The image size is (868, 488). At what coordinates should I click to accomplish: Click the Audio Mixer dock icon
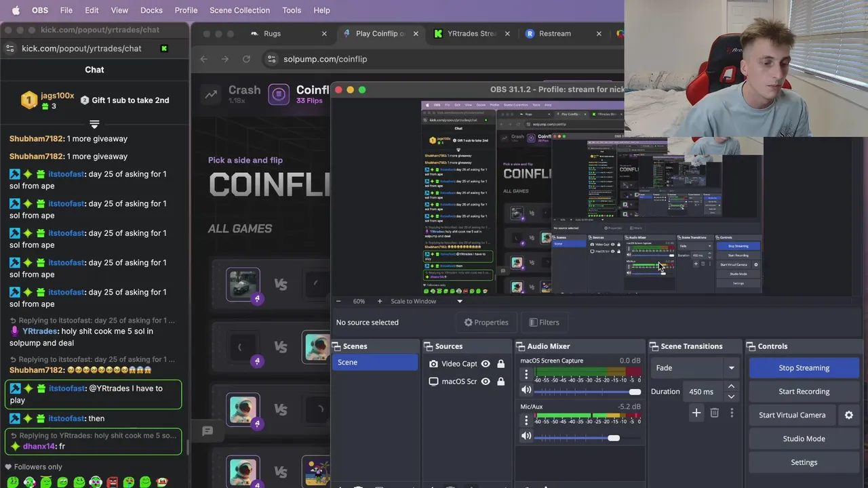[521, 346]
